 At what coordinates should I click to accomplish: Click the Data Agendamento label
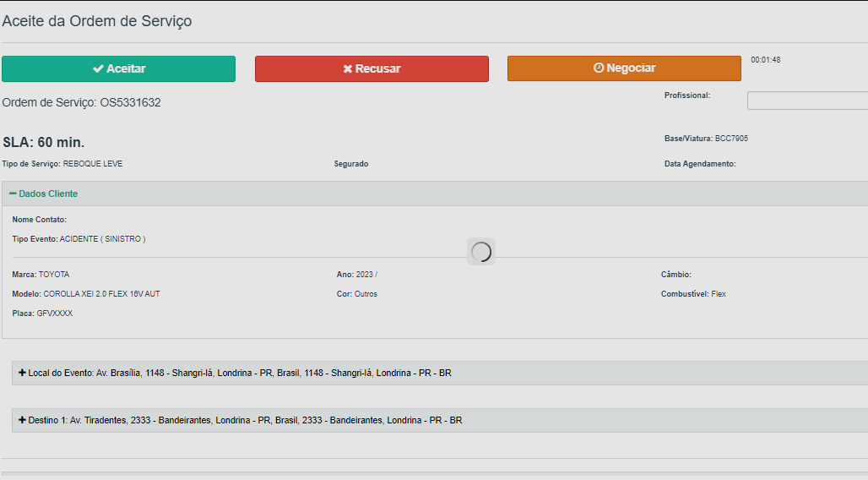click(700, 164)
